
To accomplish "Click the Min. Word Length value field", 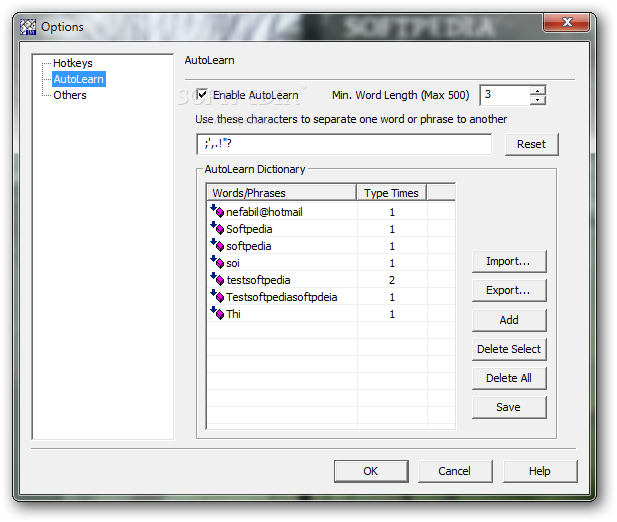I will point(505,95).
